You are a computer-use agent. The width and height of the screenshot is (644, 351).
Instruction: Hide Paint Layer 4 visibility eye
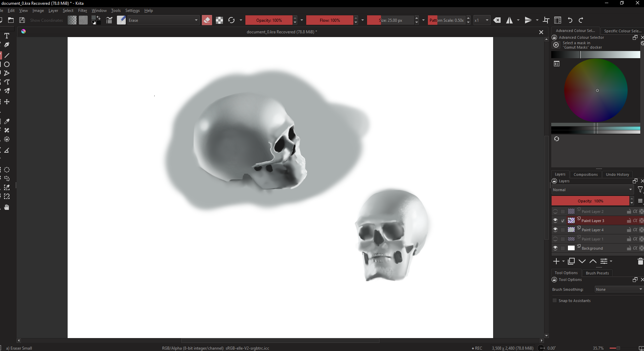click(555, 230)
